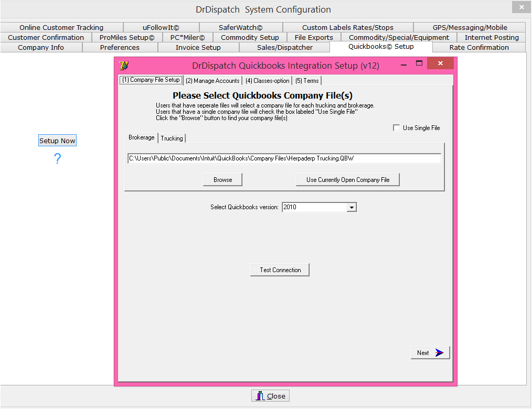The width and height of the screenshot is (532, 409).
Task: Select the Brokerage sub-tab
Action: (x=142, y=137)
